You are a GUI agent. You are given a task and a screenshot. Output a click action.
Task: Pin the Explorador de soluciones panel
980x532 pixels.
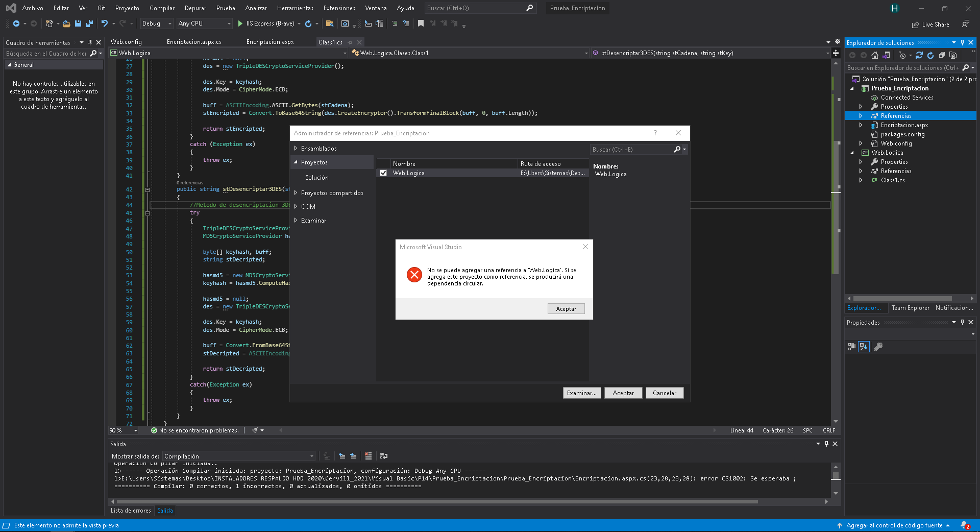[x=962, y=42]
